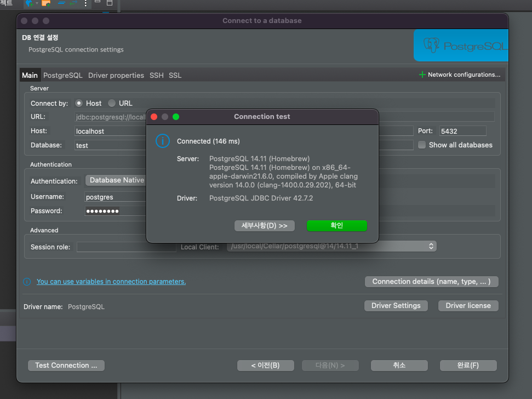This screenshot has width=532, height=399.
Task: Open the three-dot view menu
Action: [85, 3]
